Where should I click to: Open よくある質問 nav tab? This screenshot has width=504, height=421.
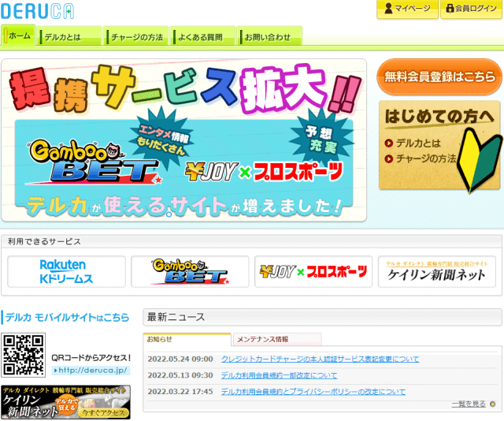pos(202,37)
